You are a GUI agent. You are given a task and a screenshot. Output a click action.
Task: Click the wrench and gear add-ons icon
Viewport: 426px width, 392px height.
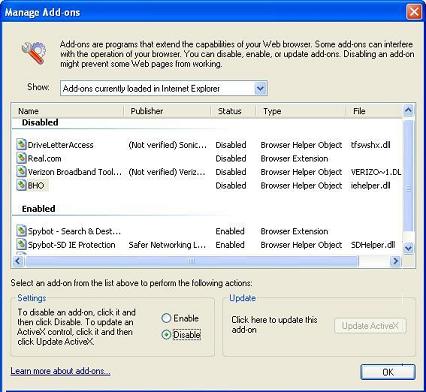34,53
